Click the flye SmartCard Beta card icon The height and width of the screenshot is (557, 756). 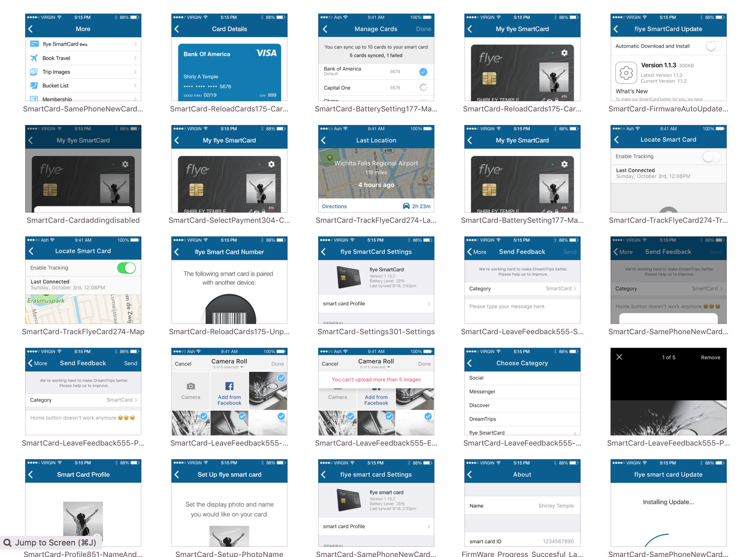tap(34, 44)
